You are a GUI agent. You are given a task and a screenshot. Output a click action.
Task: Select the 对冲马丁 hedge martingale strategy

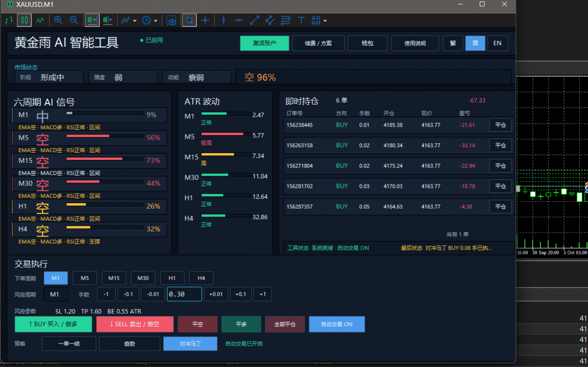pos(190,343)
